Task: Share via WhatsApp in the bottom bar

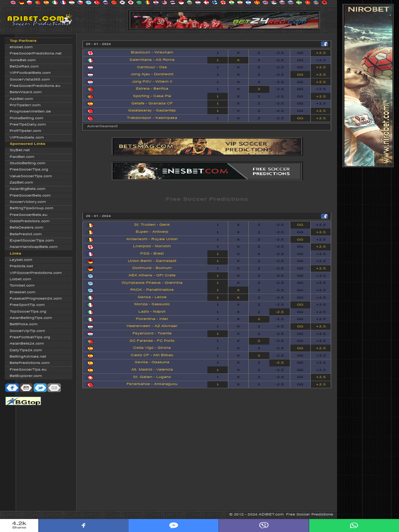Action: (354, 525)
